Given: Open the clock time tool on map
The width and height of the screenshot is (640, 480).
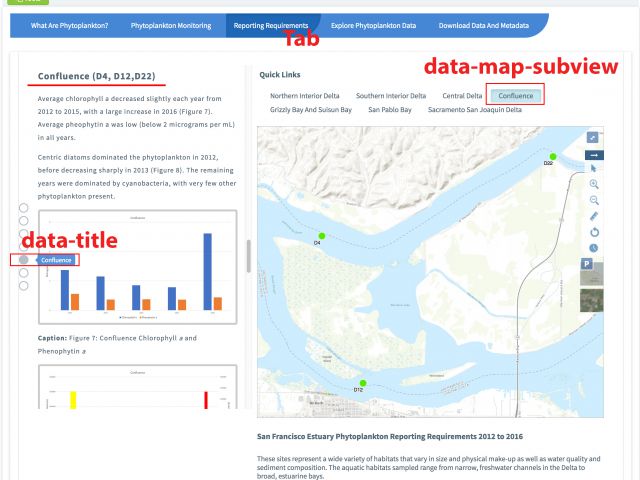Looking at the screenshot, I should (x=593, y=247).
